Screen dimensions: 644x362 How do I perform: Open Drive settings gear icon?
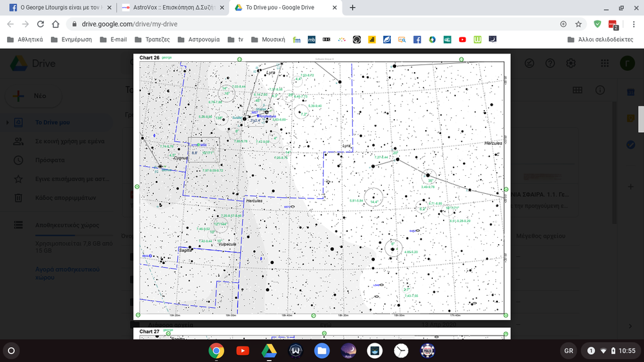pos(571,63)
